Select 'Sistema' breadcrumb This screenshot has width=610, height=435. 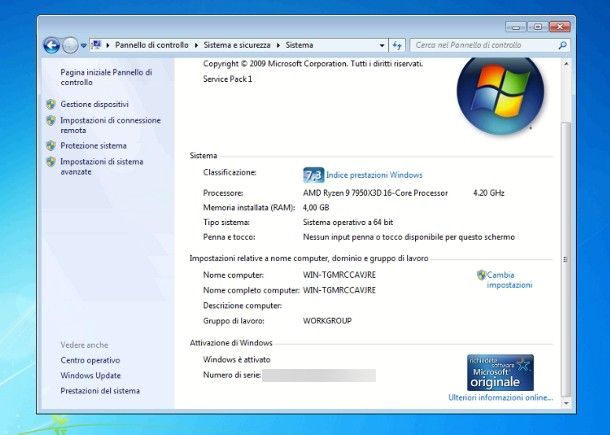click(299, 45)
